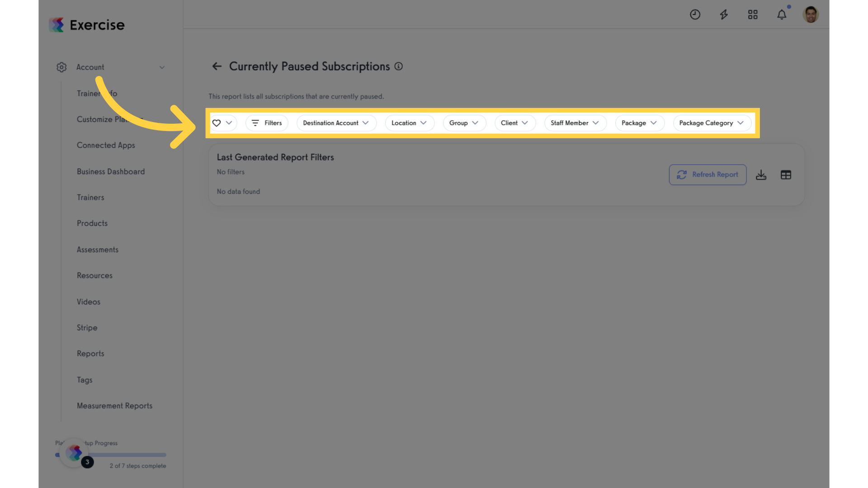Open the info icon next to Currently Paused Subscriptions
Viewport: 868px width, 488px height.
point(398,66)
